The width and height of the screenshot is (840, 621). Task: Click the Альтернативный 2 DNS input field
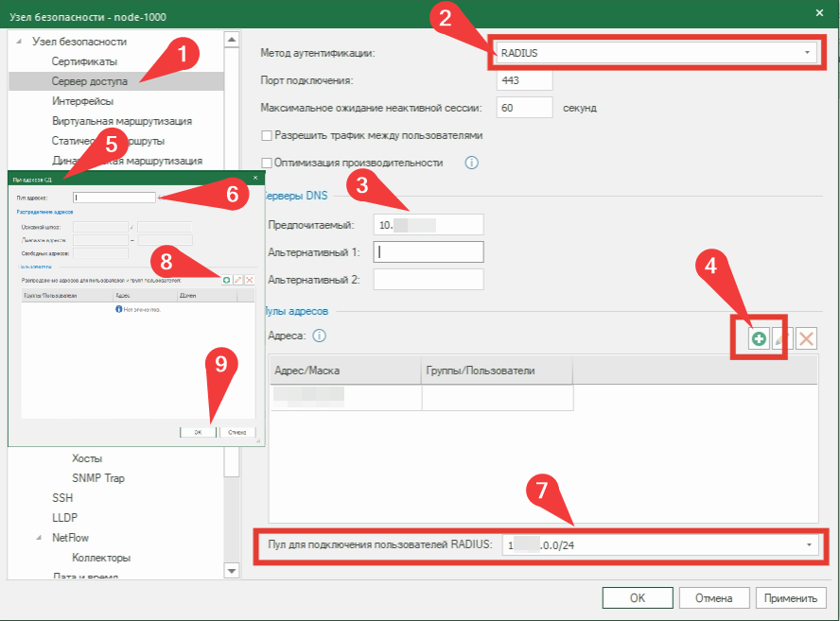429,279
